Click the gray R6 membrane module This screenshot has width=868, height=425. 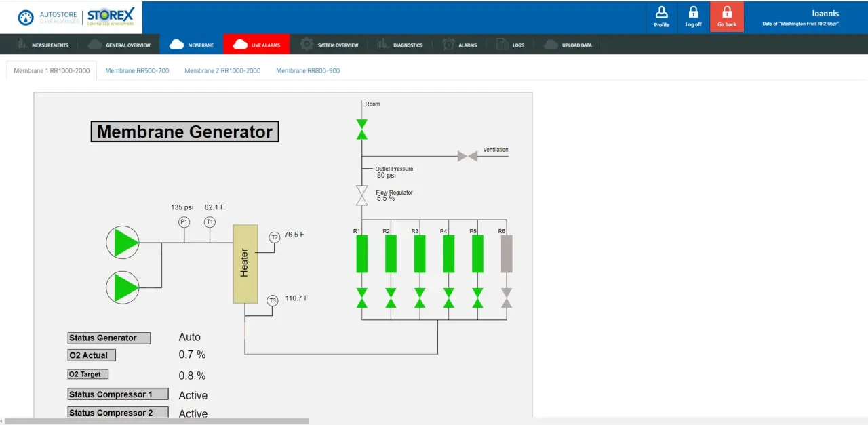point(506,254)
